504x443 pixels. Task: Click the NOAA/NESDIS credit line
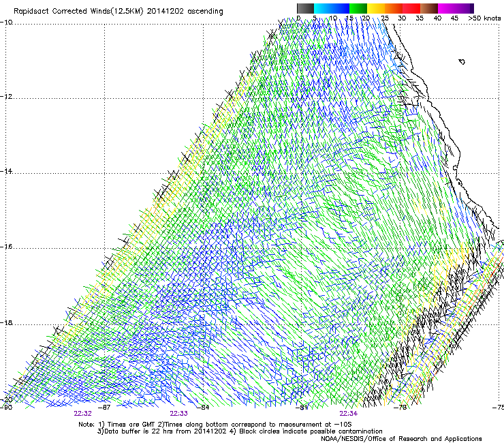(401, 439)
